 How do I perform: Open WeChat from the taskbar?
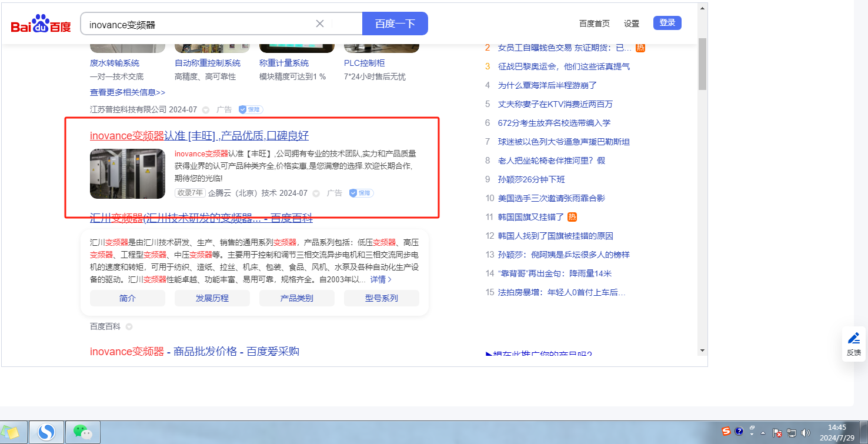82,432
